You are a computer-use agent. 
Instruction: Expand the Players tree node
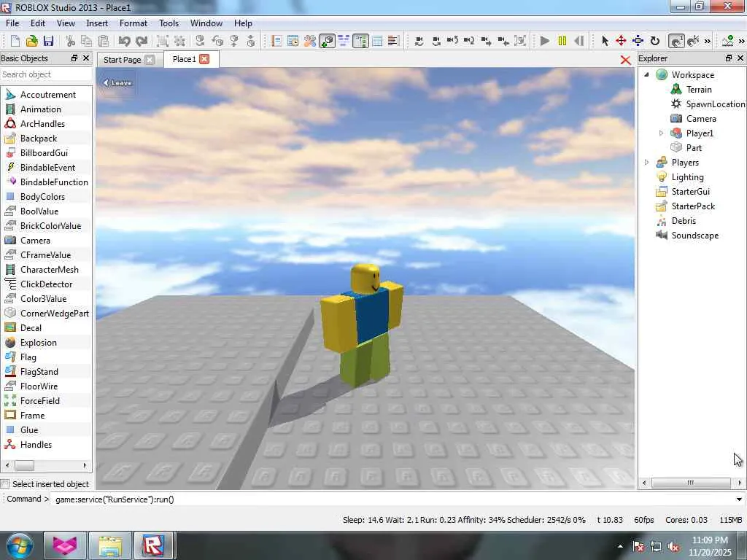click(x=646, y=163)
